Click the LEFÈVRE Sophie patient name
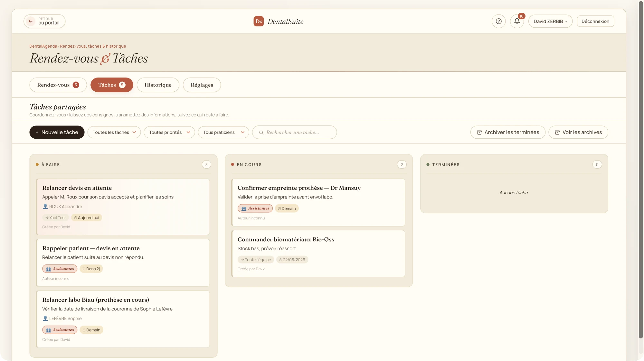 pos(65,319)
